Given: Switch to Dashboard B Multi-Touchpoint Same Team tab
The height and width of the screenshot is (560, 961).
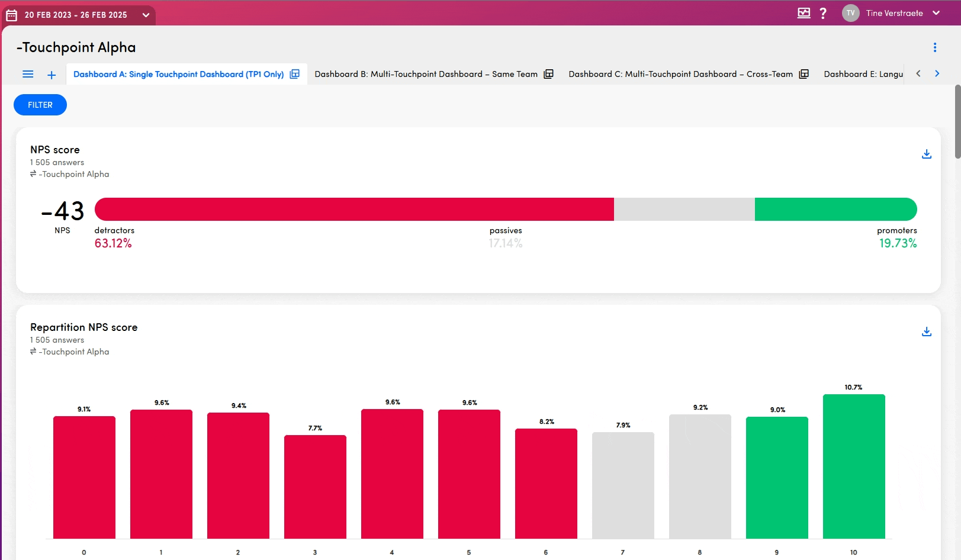Looking at the screenshot, I should click(426, 74).
